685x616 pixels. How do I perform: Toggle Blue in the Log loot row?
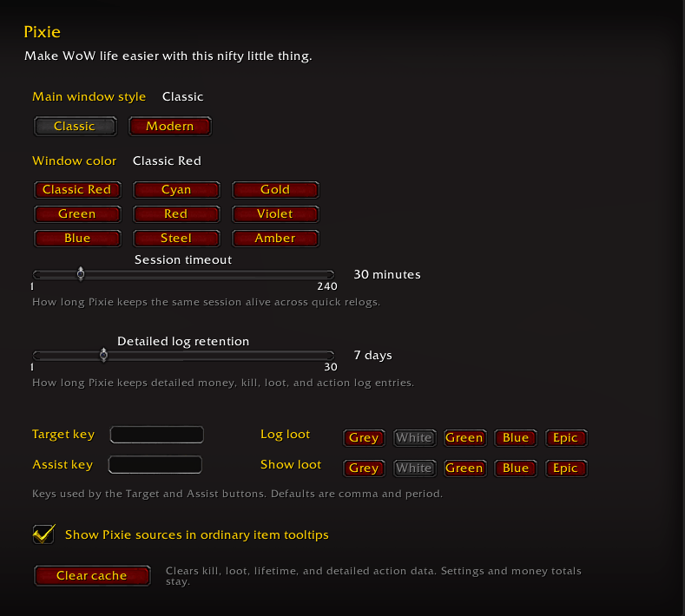click(516, 438)
